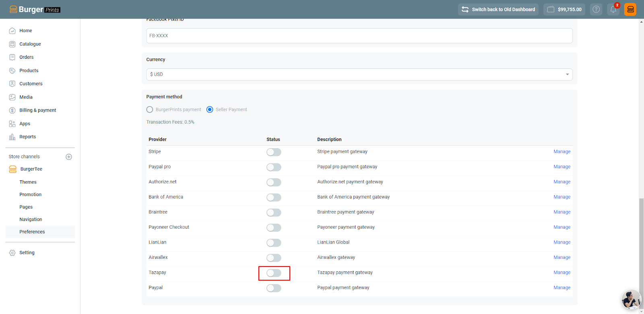The image size is (644, 314).
Task: Click the Media image icon
Action: click(x=12, y=97)
